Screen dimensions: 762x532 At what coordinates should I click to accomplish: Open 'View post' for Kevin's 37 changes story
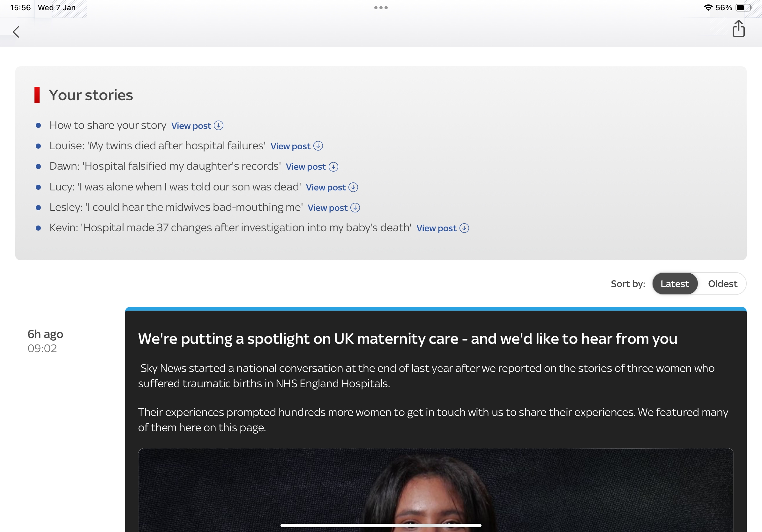[x=437, y=228]
